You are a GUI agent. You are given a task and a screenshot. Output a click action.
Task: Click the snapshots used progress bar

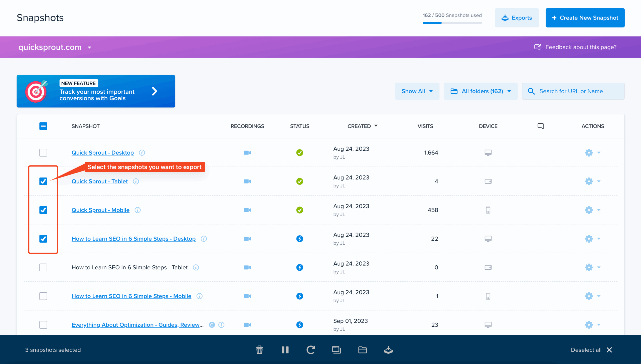(452, 23)
